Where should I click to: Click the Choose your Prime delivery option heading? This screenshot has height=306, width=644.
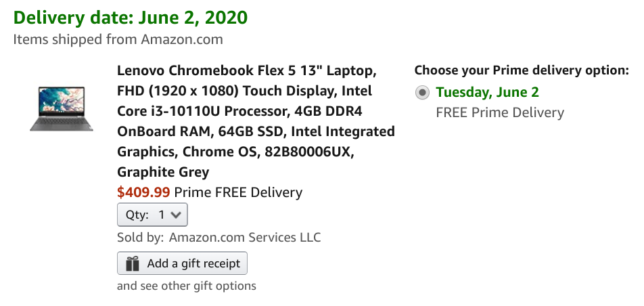522,70
